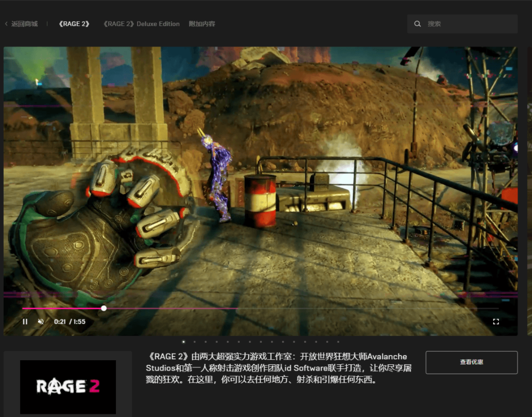Open the 《RAGE 2》 tab
This screenshot has height=417, width=532.
(74, 24)
